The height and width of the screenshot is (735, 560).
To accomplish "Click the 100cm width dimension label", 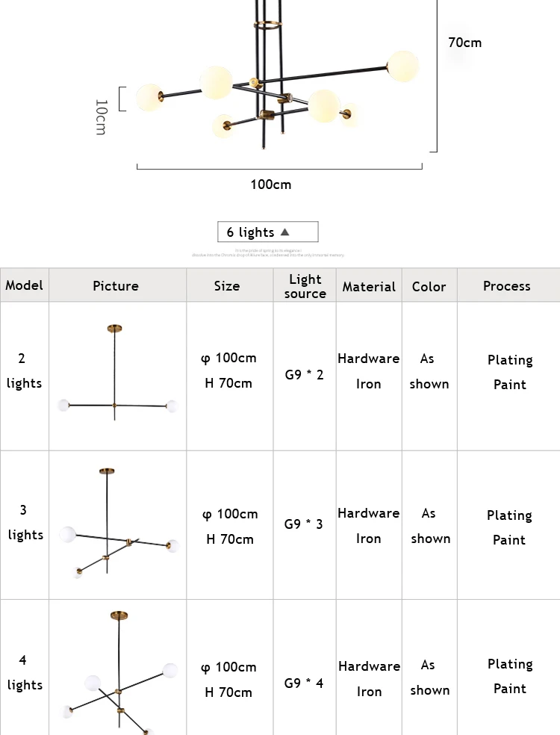I will (271, 184).
